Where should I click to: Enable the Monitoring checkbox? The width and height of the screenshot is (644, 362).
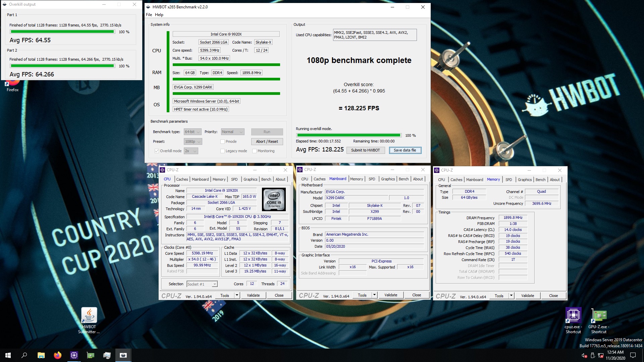coord(254,151)
